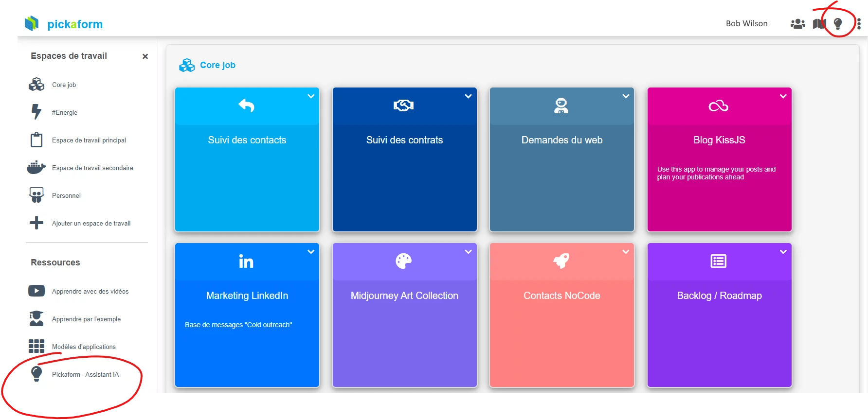868x420 pixels.
Task: Click the Personnel slideshare icon
Action: point(36,195)
